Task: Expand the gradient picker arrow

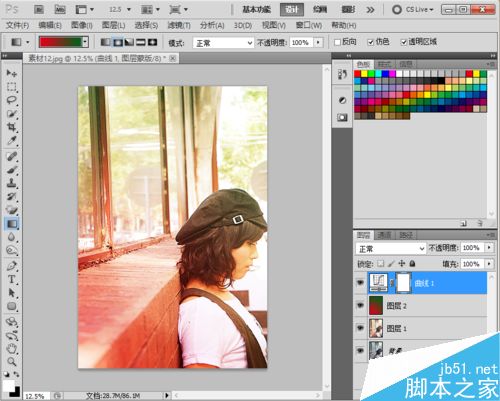Action: (85, 42)
